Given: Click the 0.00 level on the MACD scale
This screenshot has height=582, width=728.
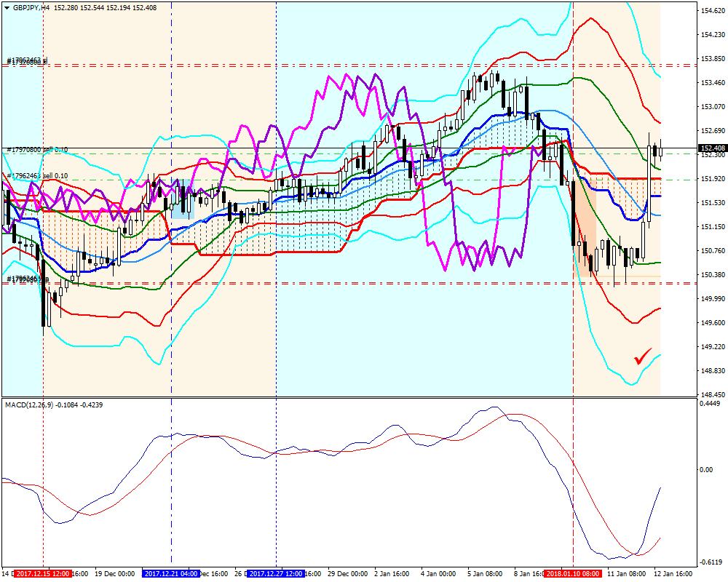Looking at the screenshot, I should pos(706,470).
